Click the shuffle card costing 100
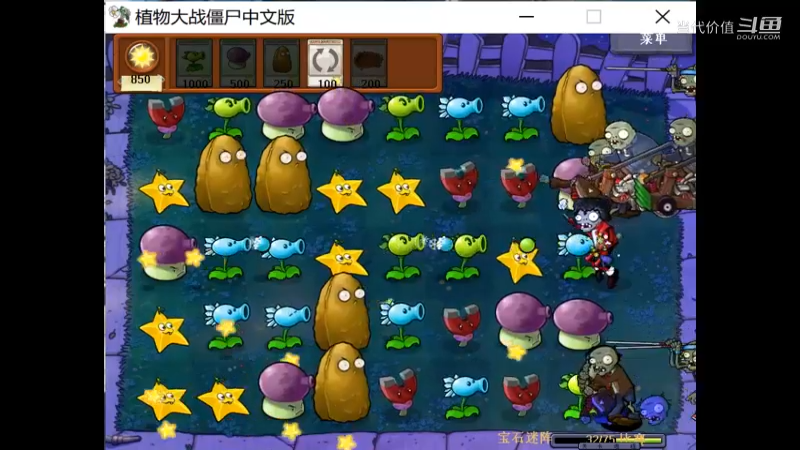800x450 pixels. coord(326,63)
